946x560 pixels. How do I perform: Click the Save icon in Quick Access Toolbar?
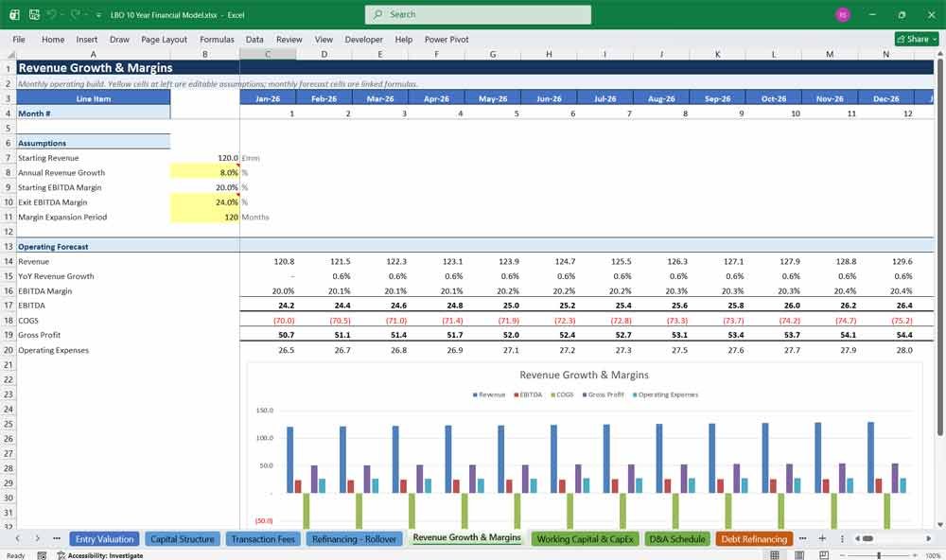tap(34, 14)
